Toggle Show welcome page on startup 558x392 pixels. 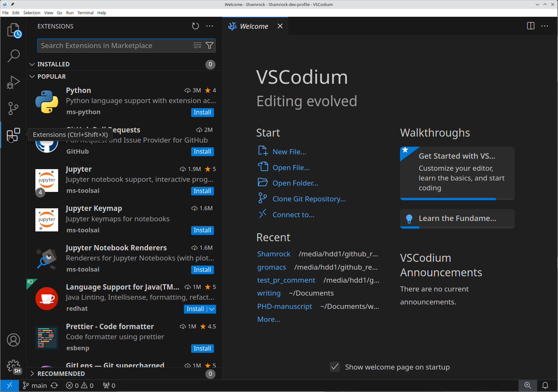(x=335, y=367)
